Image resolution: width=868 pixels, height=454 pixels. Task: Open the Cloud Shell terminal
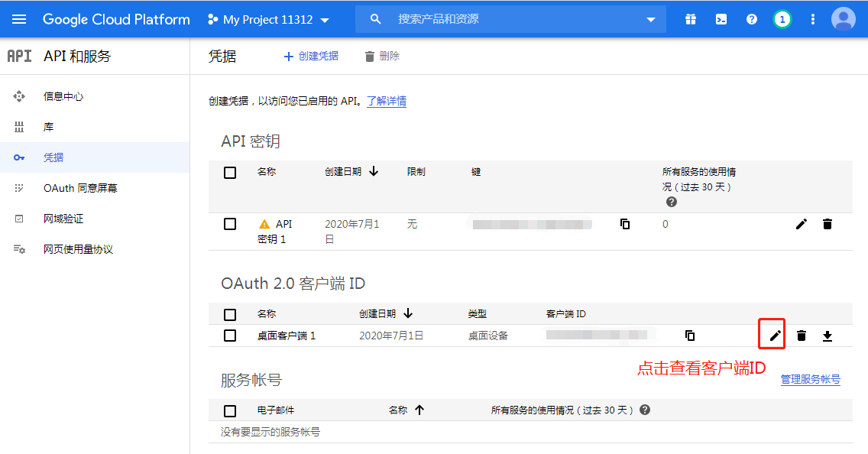pyautogui.click(x=721, y=19)
